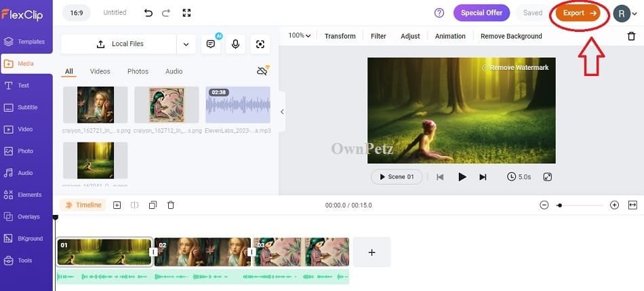
Task: Open the 100% zoom dropdown
Action: pos(300,36)
